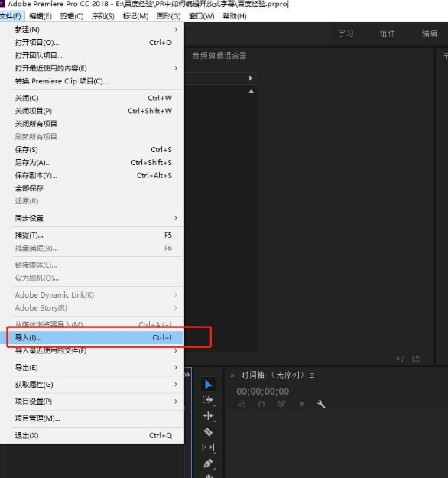
Task: Click the upward triangle in the audio mixer
Action: (x=251, y=91)
